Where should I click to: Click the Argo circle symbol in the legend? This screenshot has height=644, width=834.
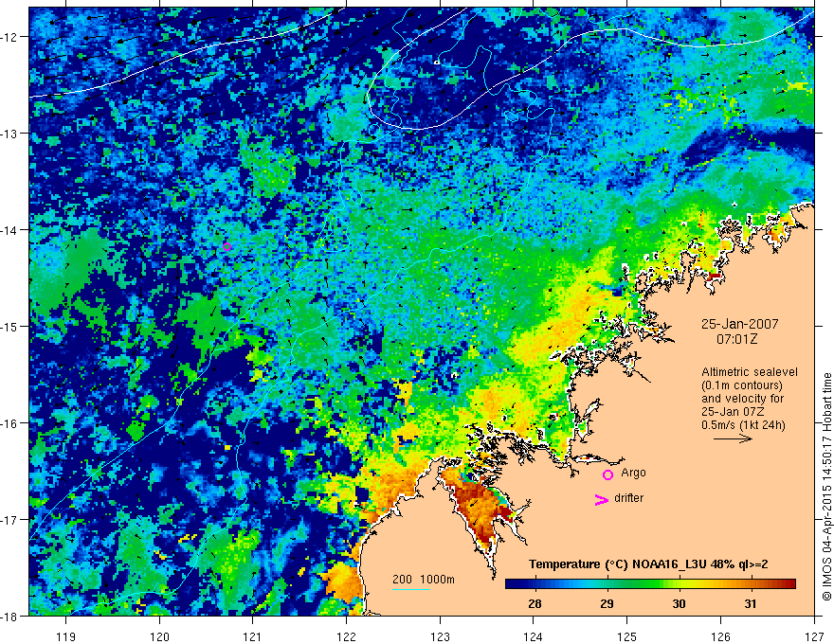point(607,474)
